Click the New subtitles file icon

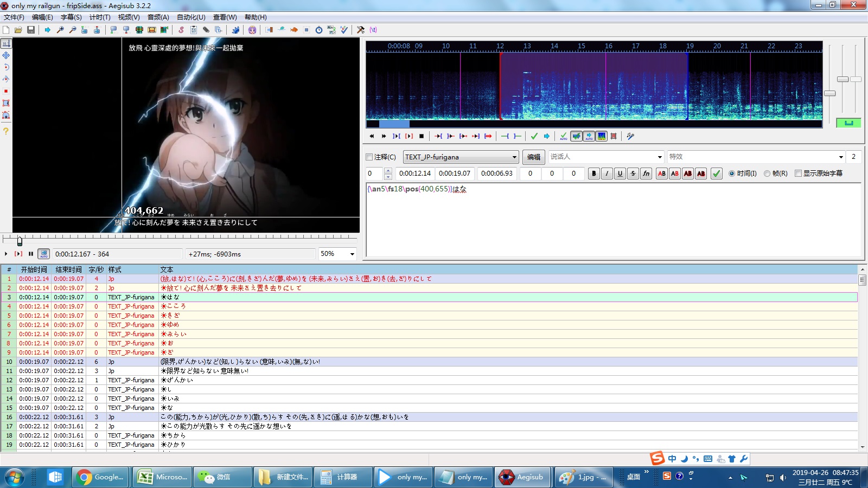coord(6,30)
